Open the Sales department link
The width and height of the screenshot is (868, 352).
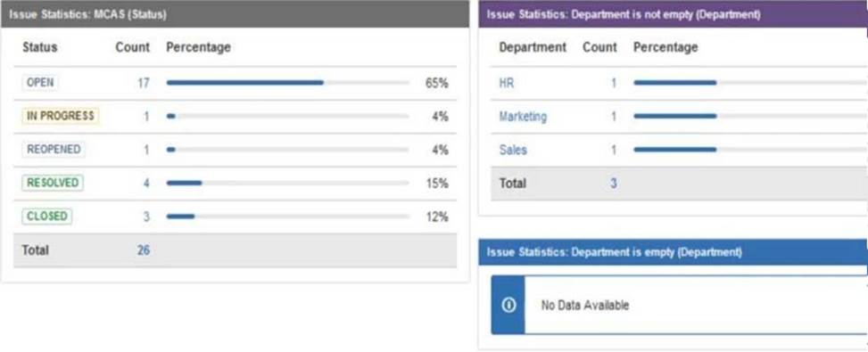pos(513,150)
